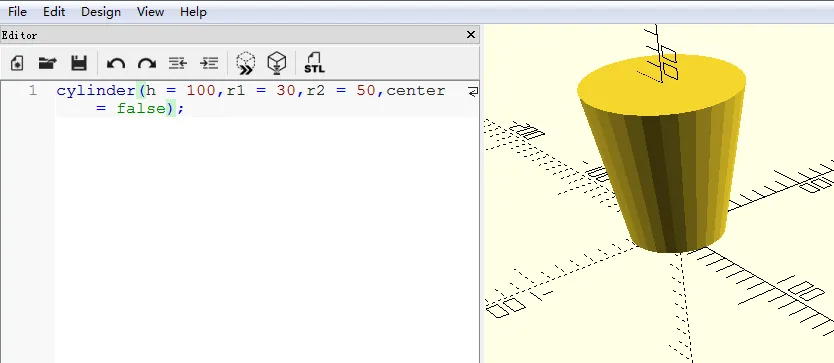Undo the last edit
The image size is (834, 363).
tap(115, 64)
